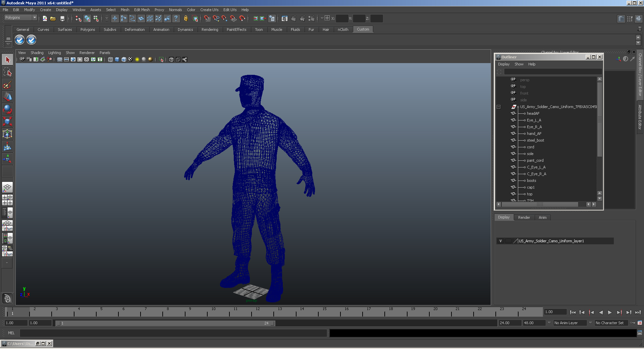Select headAF in the Outliner
The width and height of the screenshot is (644, 349).
coord(533,113)
